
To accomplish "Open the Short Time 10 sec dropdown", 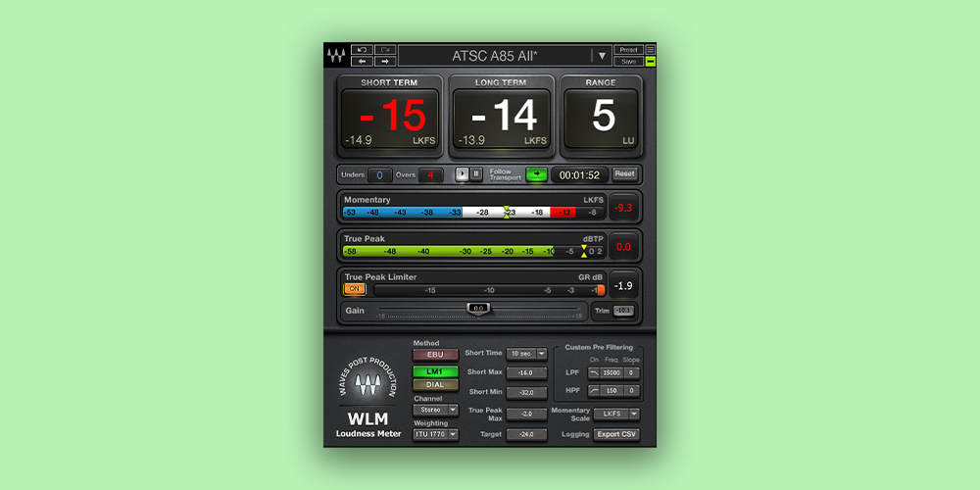I will (x=526, y=354).
